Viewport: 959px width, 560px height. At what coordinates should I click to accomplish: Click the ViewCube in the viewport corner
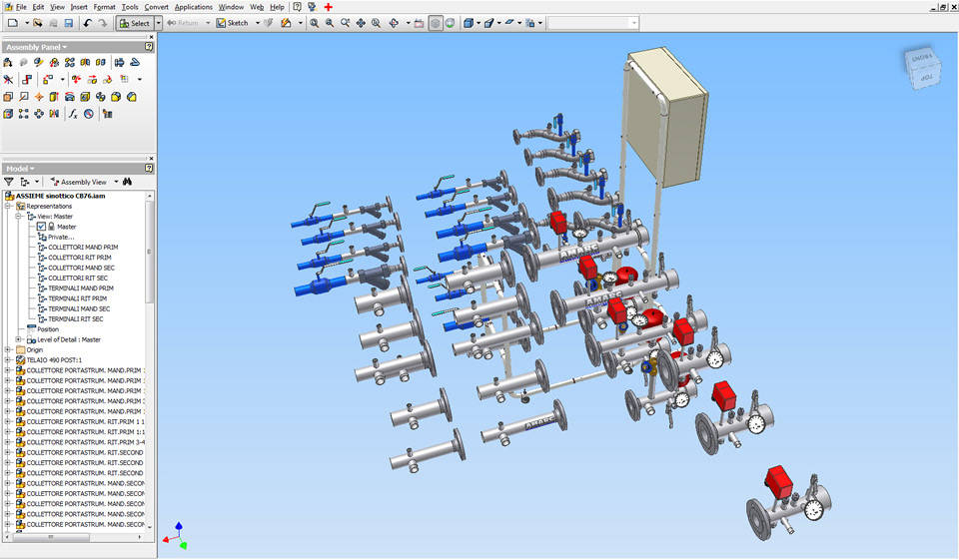tap(922, 67)
